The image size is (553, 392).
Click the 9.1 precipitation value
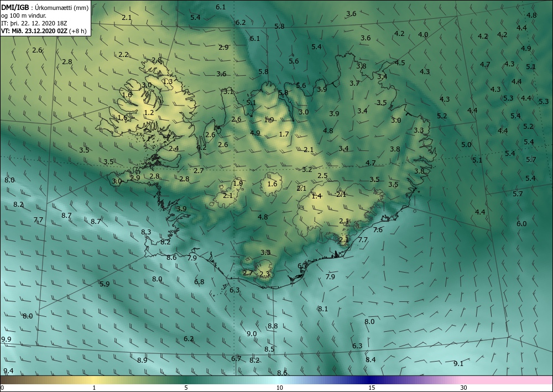point(458,364)
